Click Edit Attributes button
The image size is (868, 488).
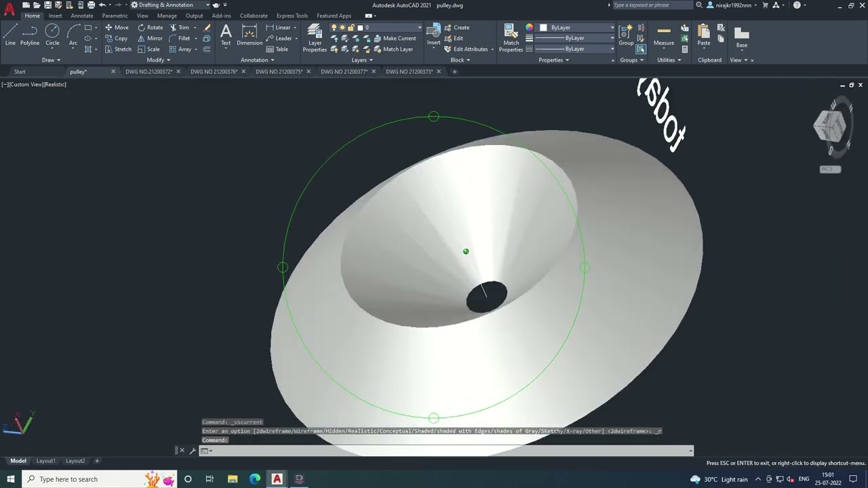(x=466, y=49)
